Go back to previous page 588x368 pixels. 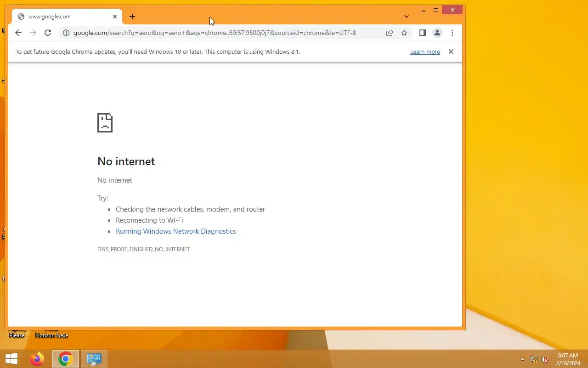pos(18,33)
